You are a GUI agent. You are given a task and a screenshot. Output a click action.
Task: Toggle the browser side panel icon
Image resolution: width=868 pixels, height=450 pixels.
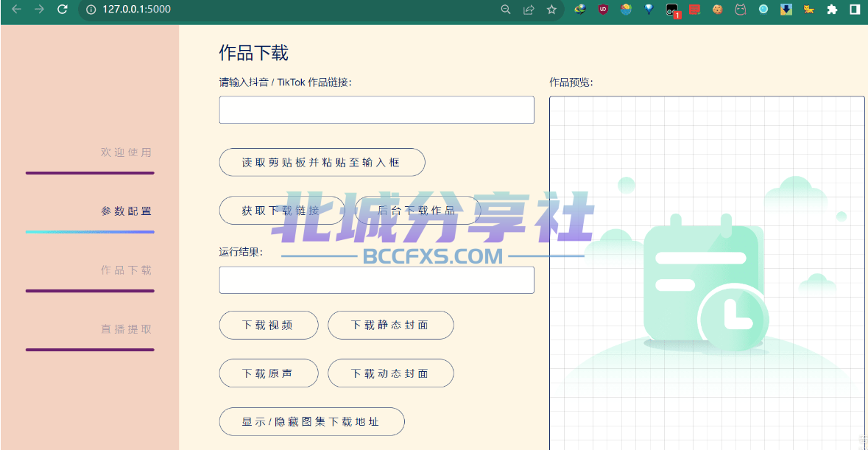[855, 10]
